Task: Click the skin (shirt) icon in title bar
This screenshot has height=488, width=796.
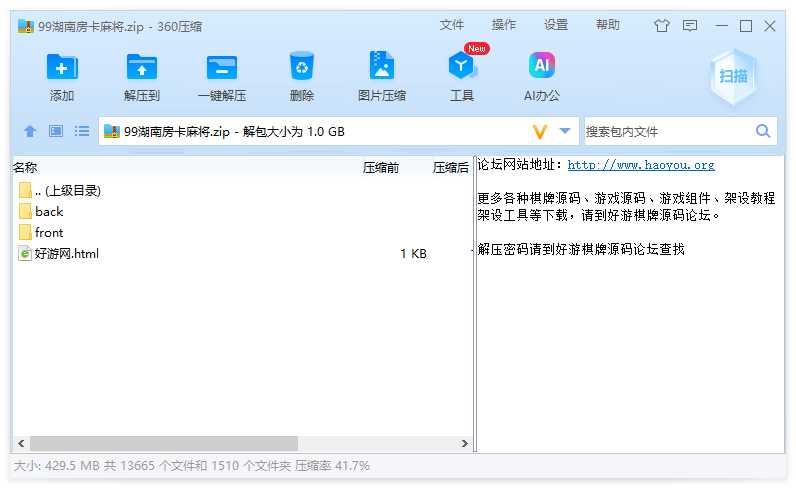Action: [661, 25]
